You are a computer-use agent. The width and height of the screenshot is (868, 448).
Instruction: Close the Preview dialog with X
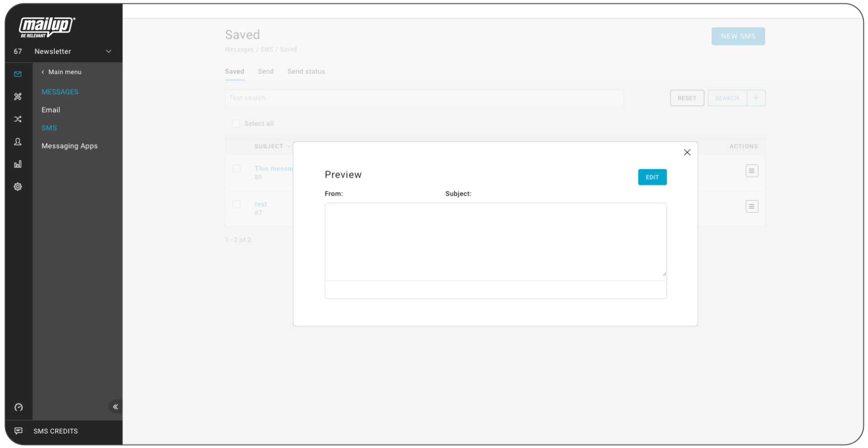coord(687,153)
